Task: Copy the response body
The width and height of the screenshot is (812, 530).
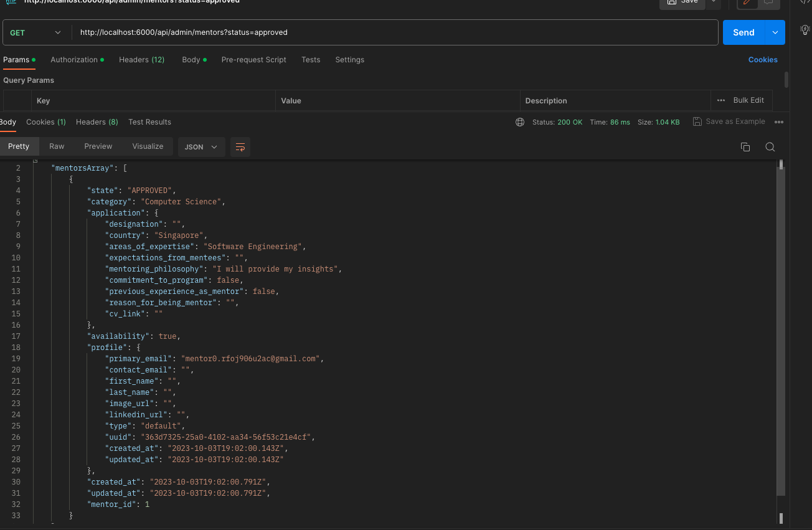Action: point(745,146)
